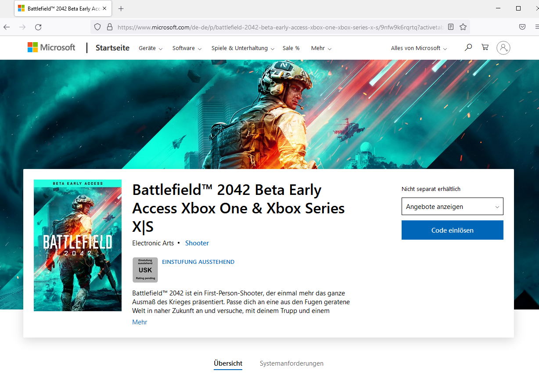Click the USK rating pending badge

(145, 270)
